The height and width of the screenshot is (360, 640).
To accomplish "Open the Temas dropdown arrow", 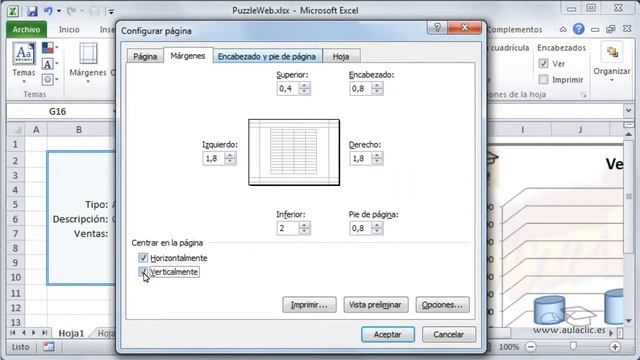I will tap(24, 82).
